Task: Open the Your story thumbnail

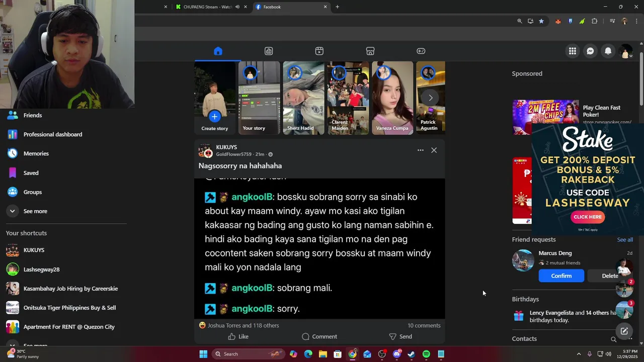Action: (x=259, y=98)
